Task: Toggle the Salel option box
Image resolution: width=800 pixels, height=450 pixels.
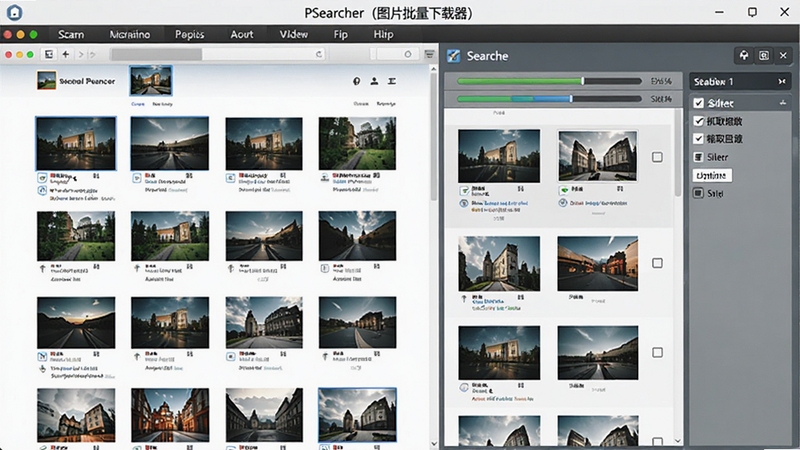Action: pos(698,193)
